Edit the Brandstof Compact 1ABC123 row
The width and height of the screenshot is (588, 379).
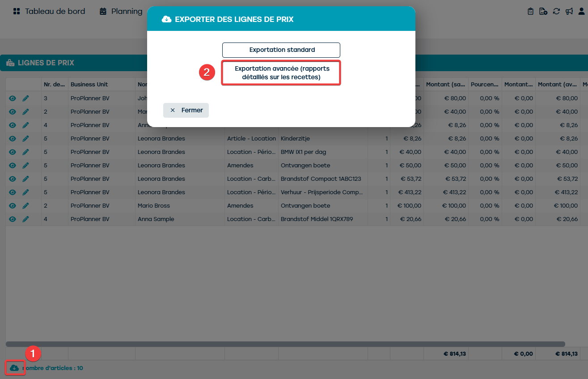coord(25,179)
